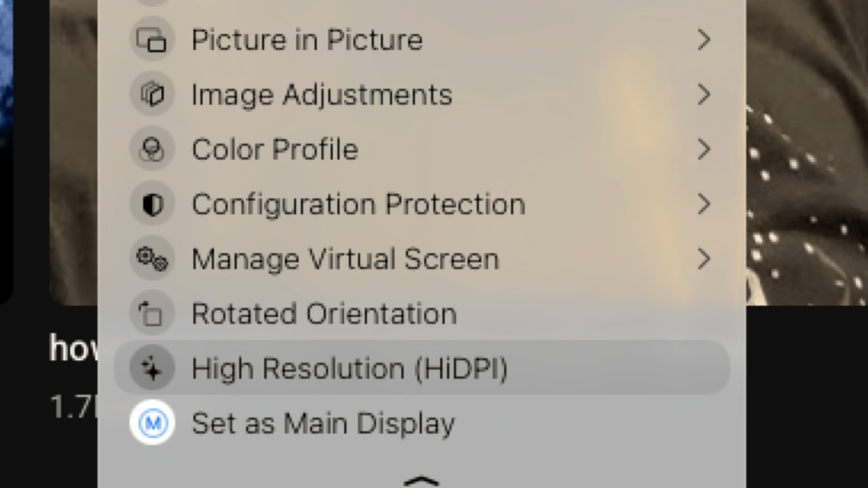Select the Image Adjustments menu label
This screenshot has width=868, height=488.
click(x=322, y=95)
